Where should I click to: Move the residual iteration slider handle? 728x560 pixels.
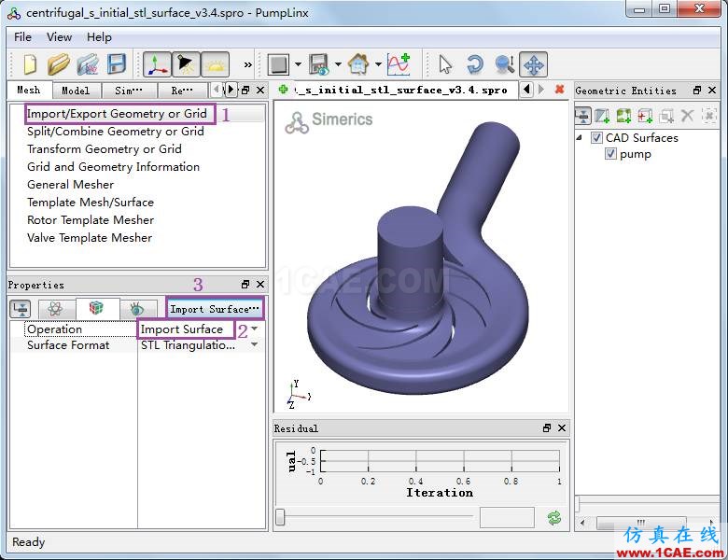tap(280, 517)
